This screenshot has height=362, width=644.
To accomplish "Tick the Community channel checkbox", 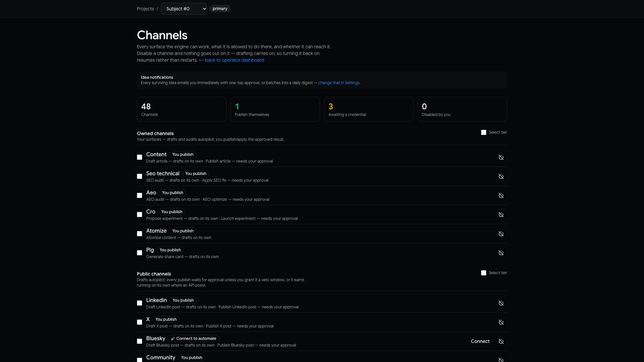I will pyautogui.click(x=140, y=360).
